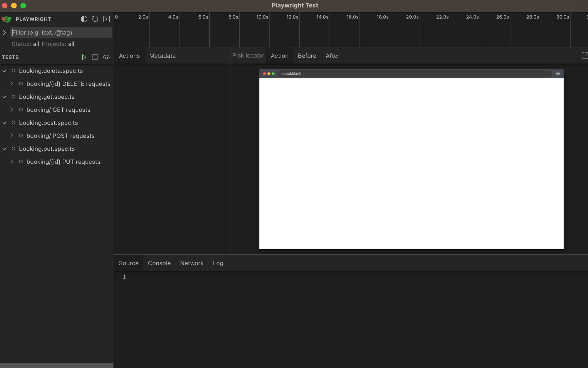588x368 pixels.
Task: Click the Playwright masks logo
Action: [6, 19]
